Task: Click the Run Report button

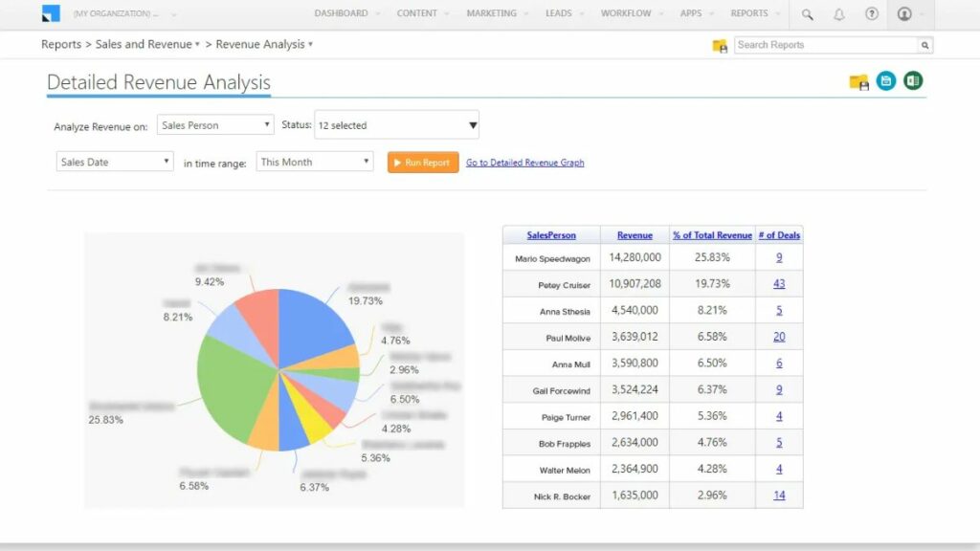Action: pos(422,162)
